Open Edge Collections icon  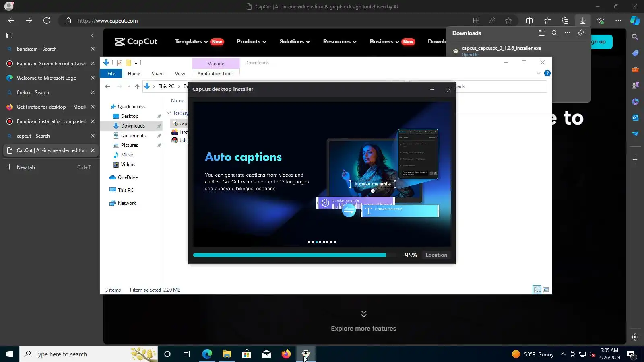tap(565, 21)
